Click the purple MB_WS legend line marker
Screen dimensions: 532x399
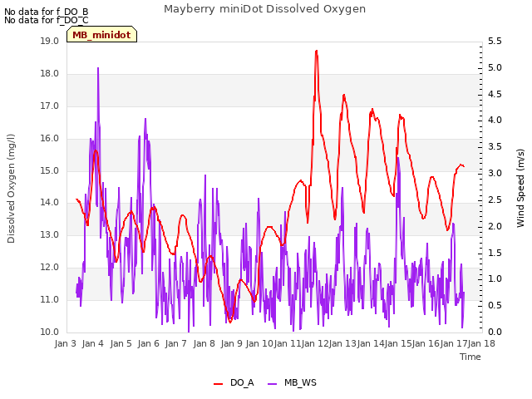point(273,384)
